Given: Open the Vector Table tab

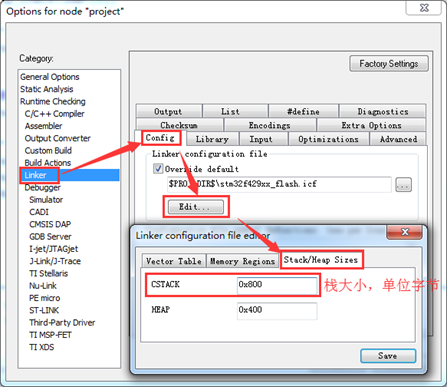Looking at the screenshot, I should (x=174, y=261).
